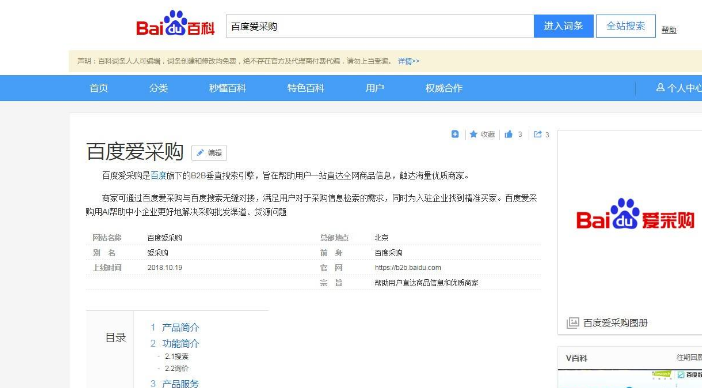Click the 百度 hyperlink in the first paragraph
This screenshot has width=702, height=388.
(x=158, y=175)
